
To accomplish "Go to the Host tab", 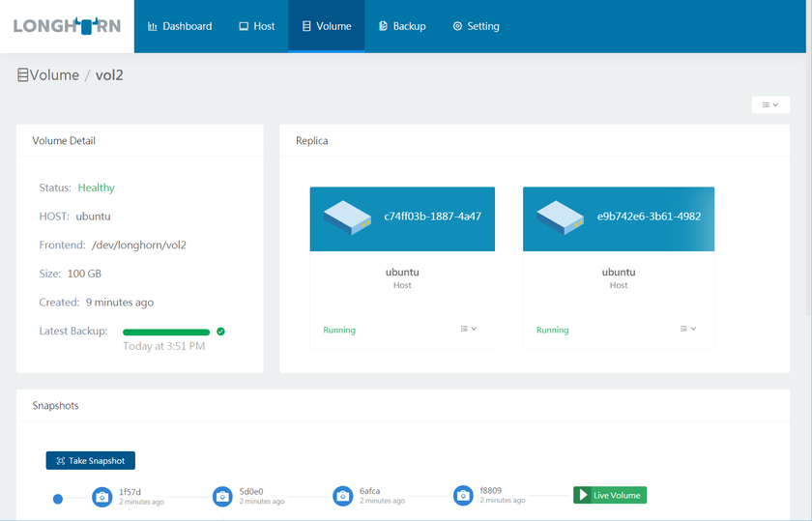I will coord(257,26).
